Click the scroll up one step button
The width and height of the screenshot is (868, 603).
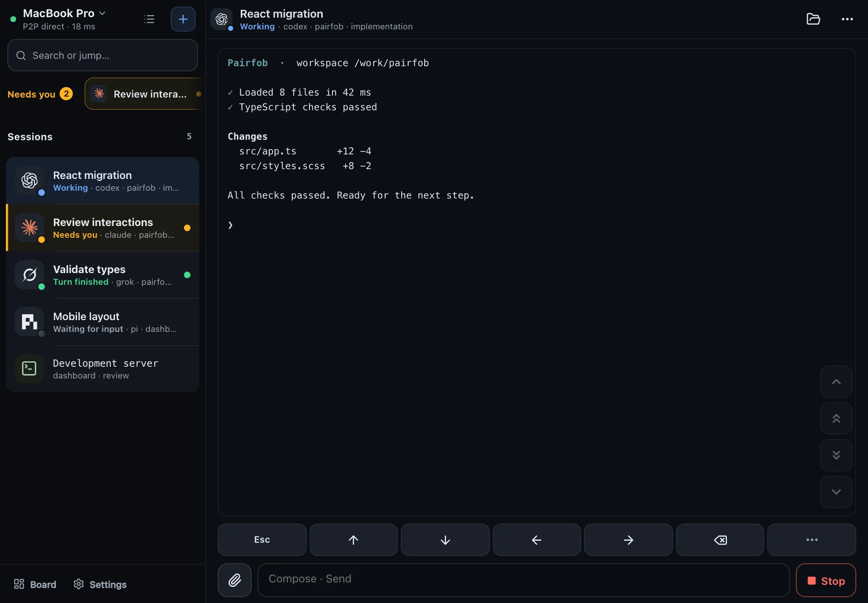[x=836, y=382]
